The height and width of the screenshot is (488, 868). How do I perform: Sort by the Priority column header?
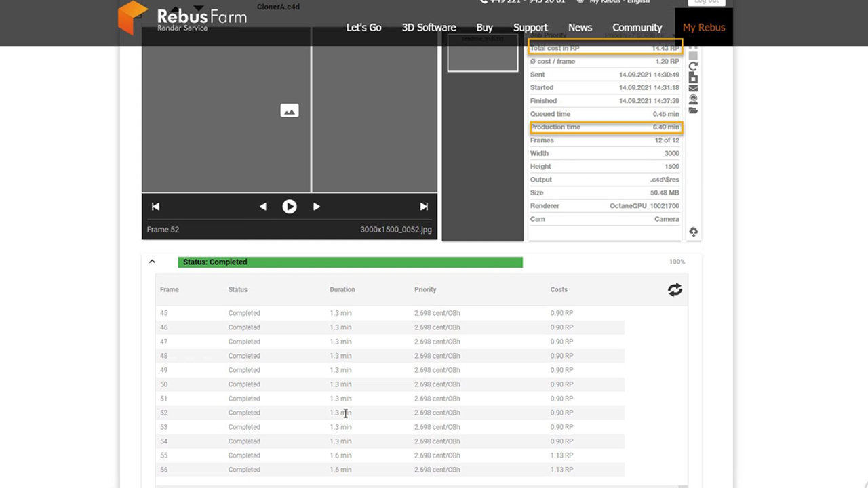[425, 289]
